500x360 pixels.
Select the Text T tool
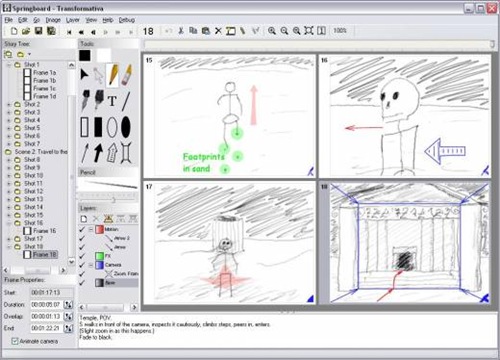click(x=112, y=101)
